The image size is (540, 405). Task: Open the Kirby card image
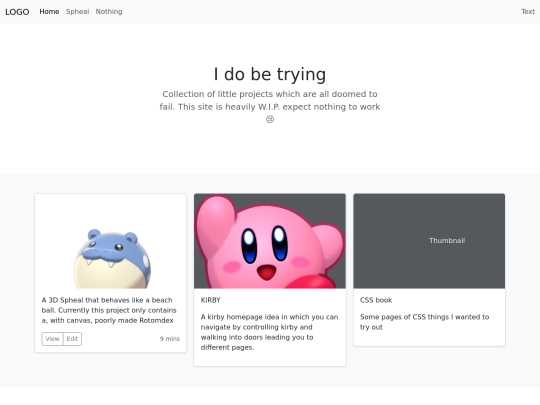[270, 241]
